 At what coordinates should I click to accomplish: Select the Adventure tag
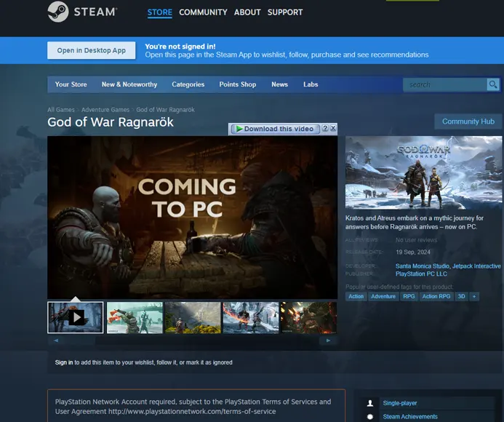point(383,296)
